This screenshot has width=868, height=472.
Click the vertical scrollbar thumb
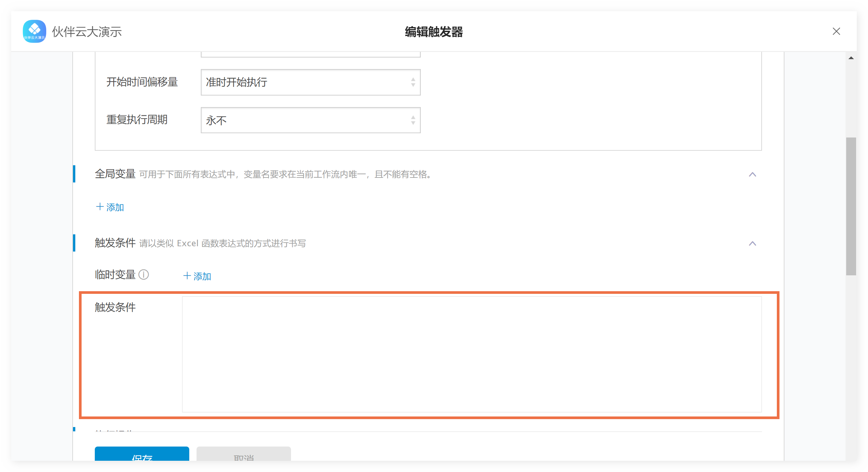point(851,206)
